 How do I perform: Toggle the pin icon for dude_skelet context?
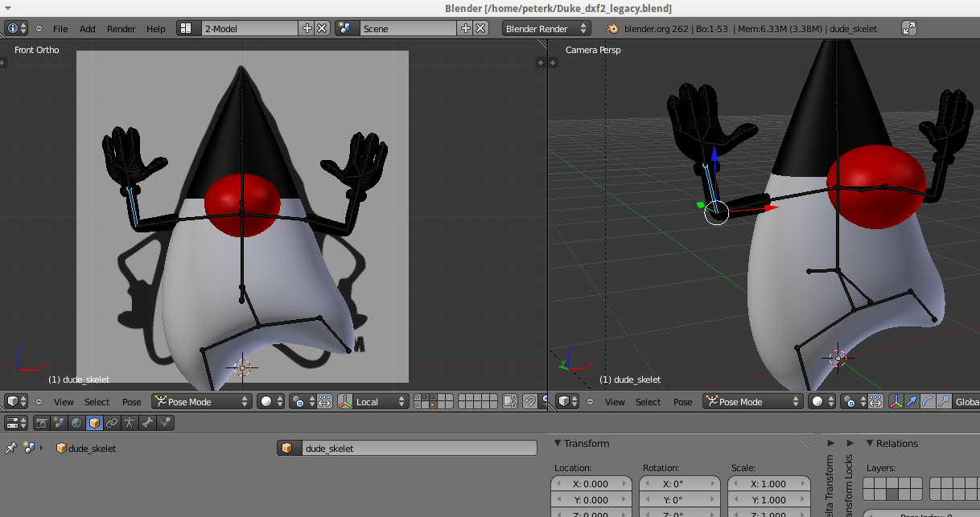pyautogui.click(x=10, y=448)
